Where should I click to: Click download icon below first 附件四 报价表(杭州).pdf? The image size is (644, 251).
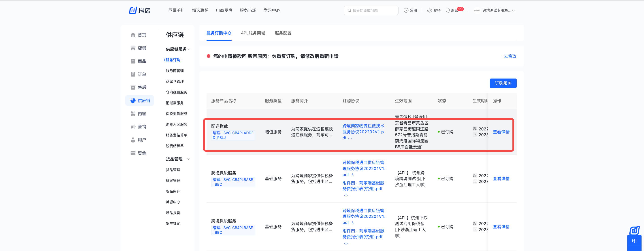[346, 195]
